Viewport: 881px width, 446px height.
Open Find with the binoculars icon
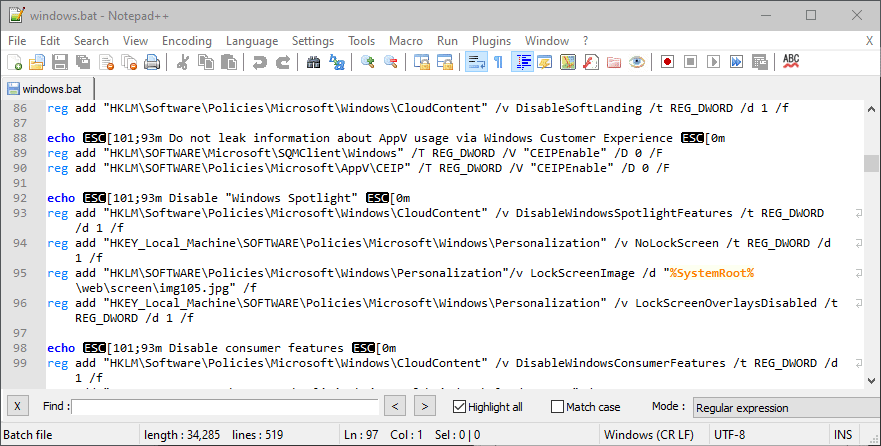[x=313, y=62]
